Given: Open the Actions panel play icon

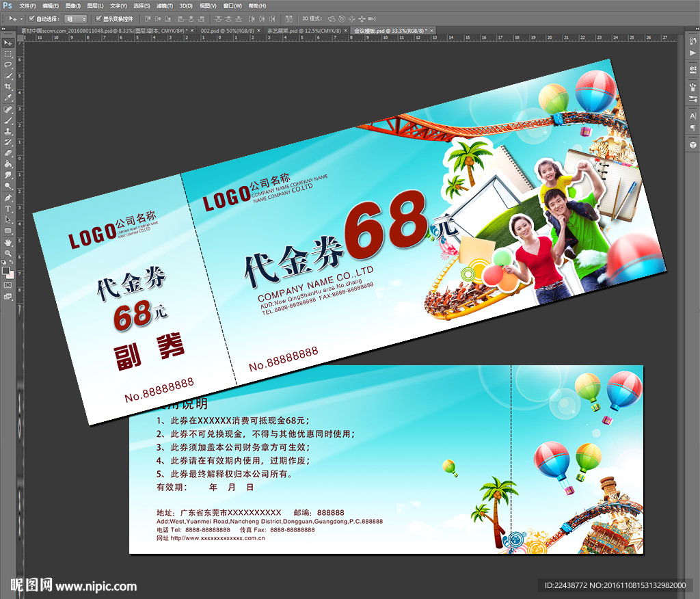Looking at the screenshot, I should (693, 53).
